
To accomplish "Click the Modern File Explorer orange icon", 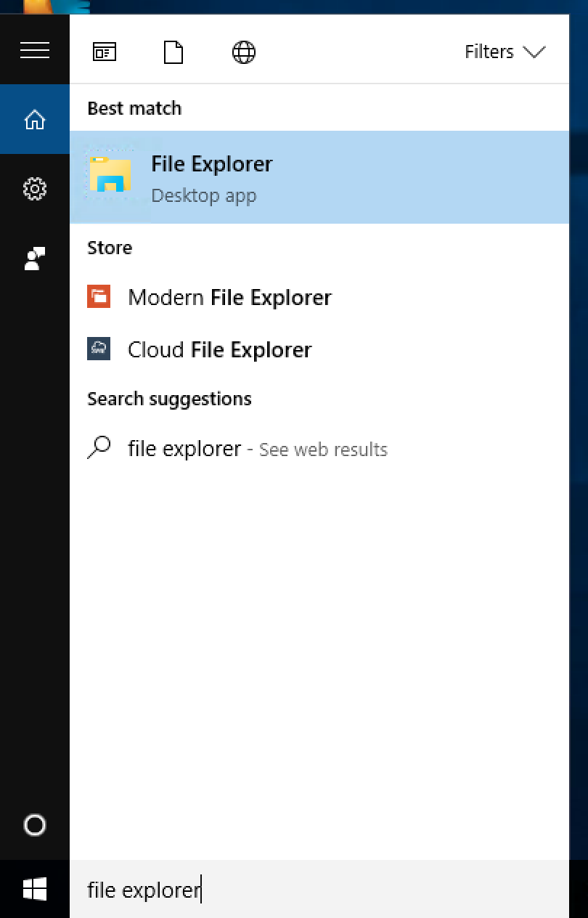I will [x=99, y=296].
